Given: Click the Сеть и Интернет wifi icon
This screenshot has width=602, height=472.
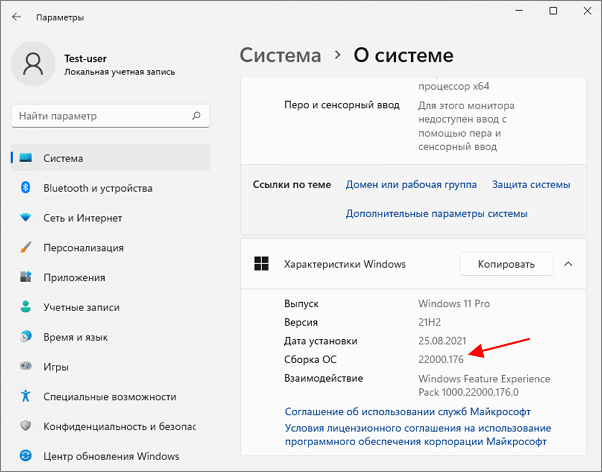Looking at the screenshot, I should (25, 217).
